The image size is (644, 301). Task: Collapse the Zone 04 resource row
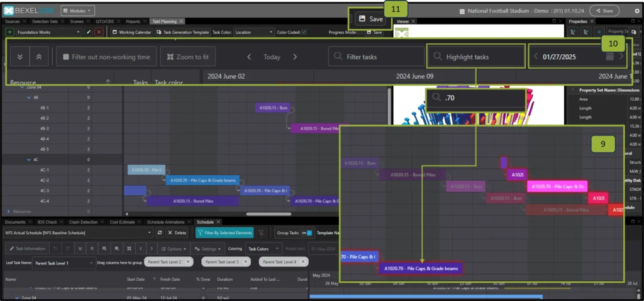pos(23,87)
